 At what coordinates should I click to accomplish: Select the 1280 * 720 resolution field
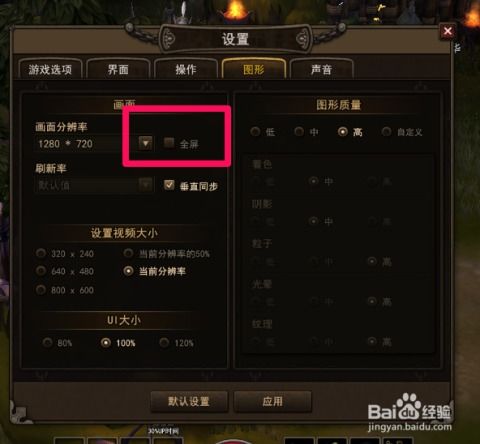(86, 144)
